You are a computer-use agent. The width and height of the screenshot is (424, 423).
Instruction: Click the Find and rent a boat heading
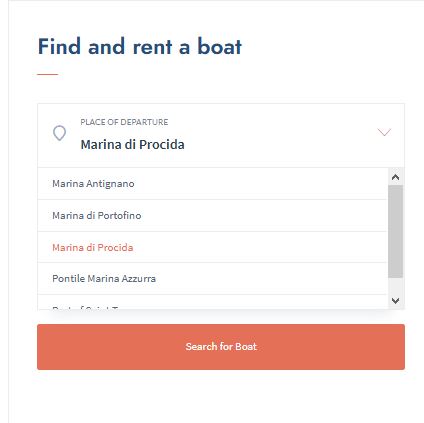pos(140,46)
